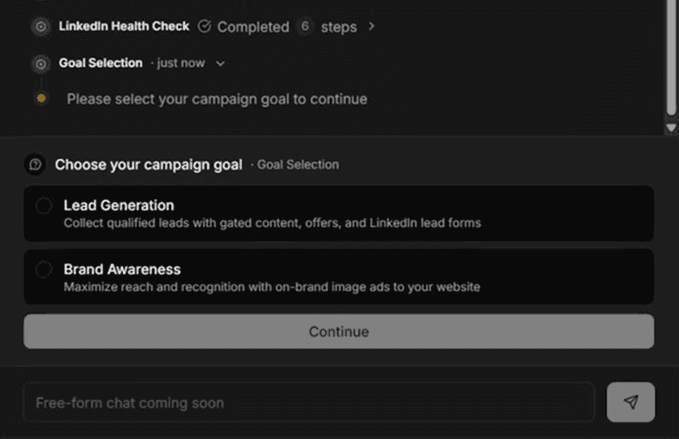This screenshot has width=679, height=439.
Task: Click the Free-form chat input field
Action: click(x=309, y=402)
